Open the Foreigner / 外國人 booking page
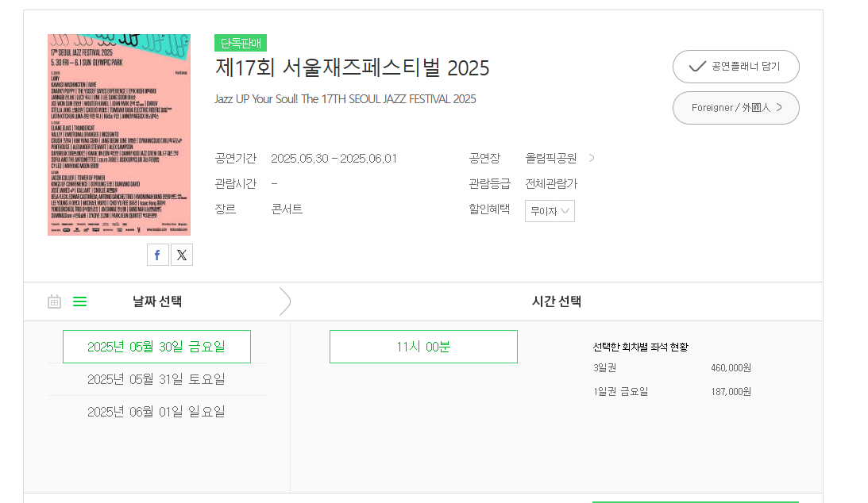Viewport: 868px width, 503px height. [735, 108]
